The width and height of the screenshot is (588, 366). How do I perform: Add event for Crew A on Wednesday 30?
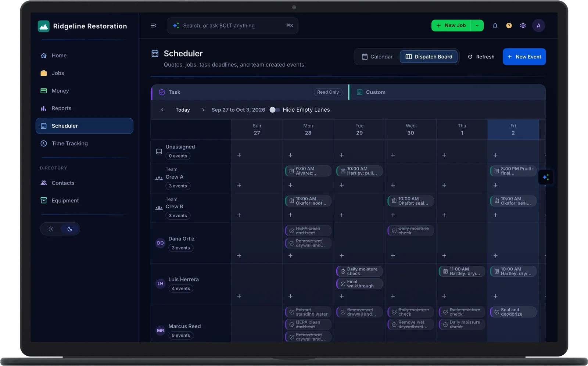(x=393, y=185)
